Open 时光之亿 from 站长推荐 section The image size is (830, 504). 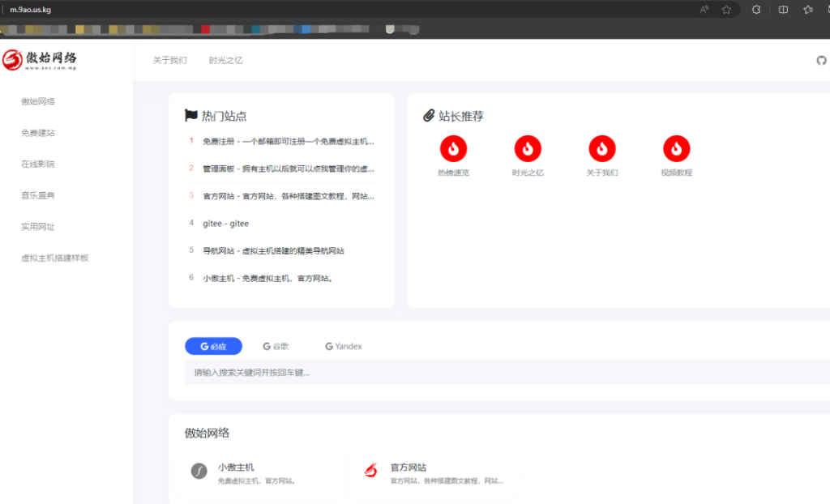(x=528, y=148)
